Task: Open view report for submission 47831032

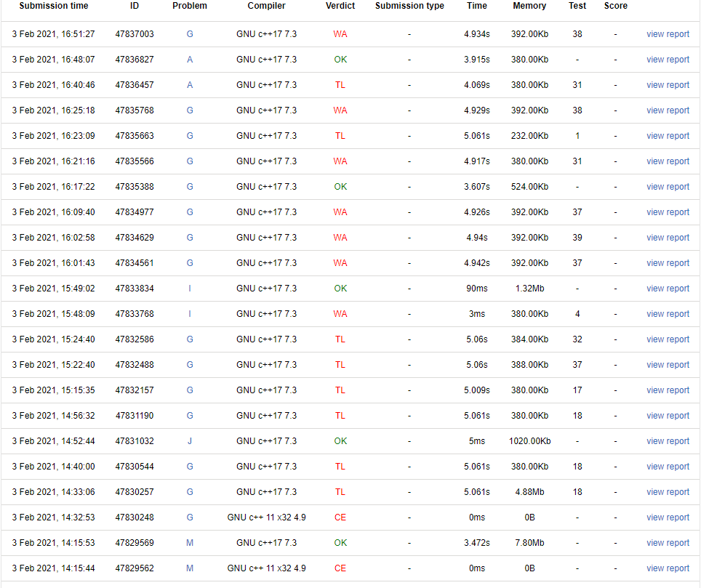Action: click(668, 441)
